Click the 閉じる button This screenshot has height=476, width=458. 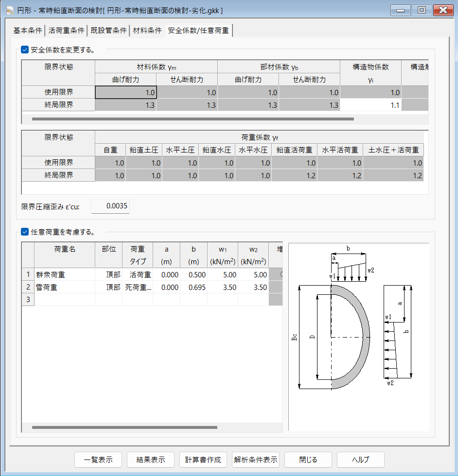coord(308,459)
